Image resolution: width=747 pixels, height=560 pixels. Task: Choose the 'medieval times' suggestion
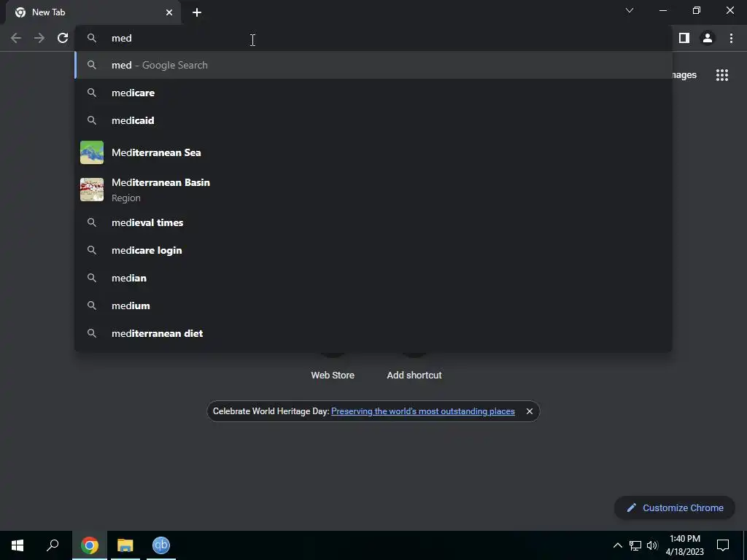tap(373, 222)
